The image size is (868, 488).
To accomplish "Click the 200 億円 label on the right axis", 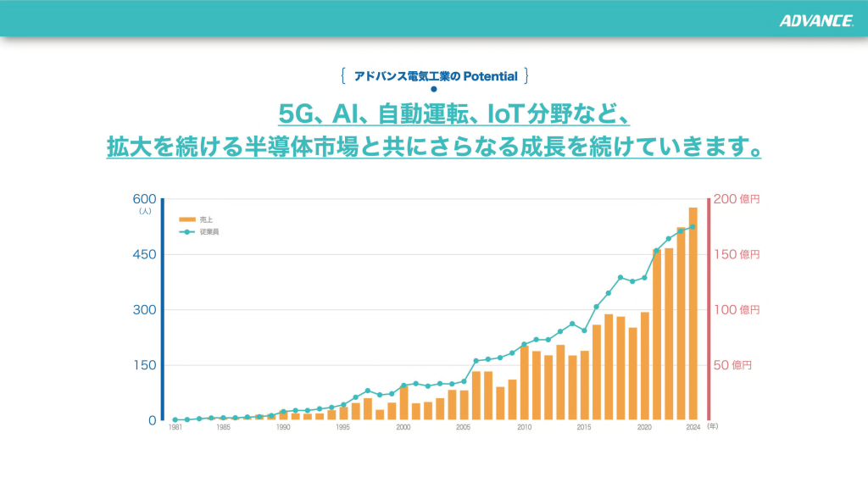I will pos(737,199).
